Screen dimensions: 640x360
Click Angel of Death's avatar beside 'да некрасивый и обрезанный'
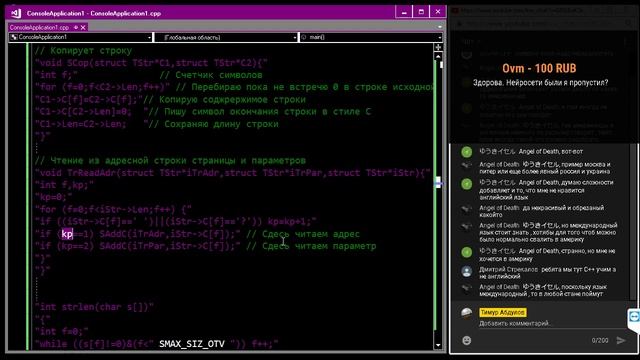467,209
